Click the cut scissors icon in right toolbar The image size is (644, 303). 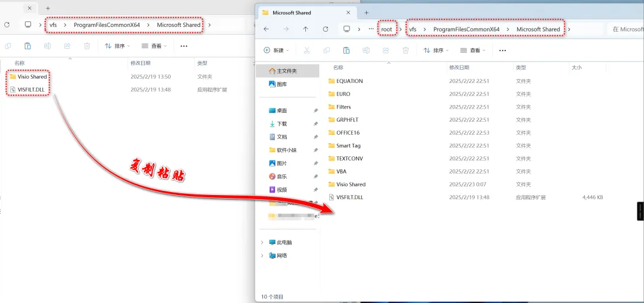[x=307, y=50]
